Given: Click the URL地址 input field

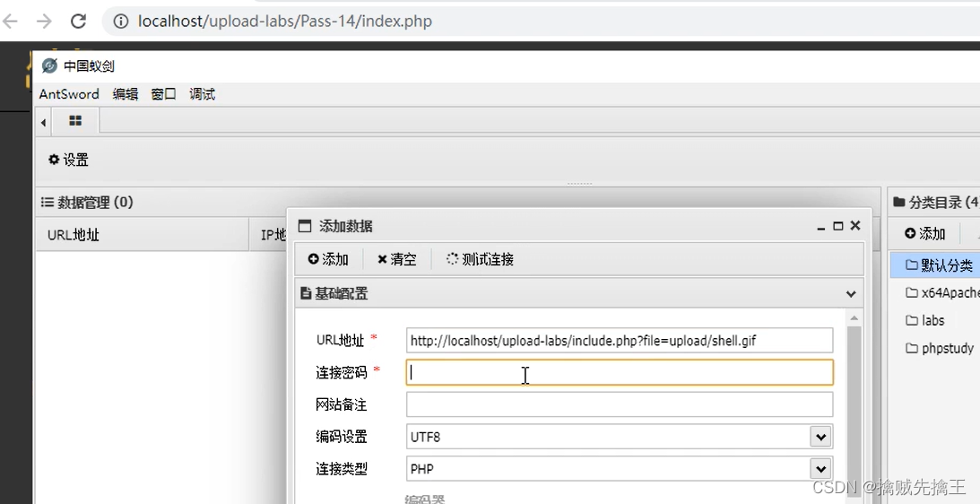Looking at the screenshot, I should point(620,341).
